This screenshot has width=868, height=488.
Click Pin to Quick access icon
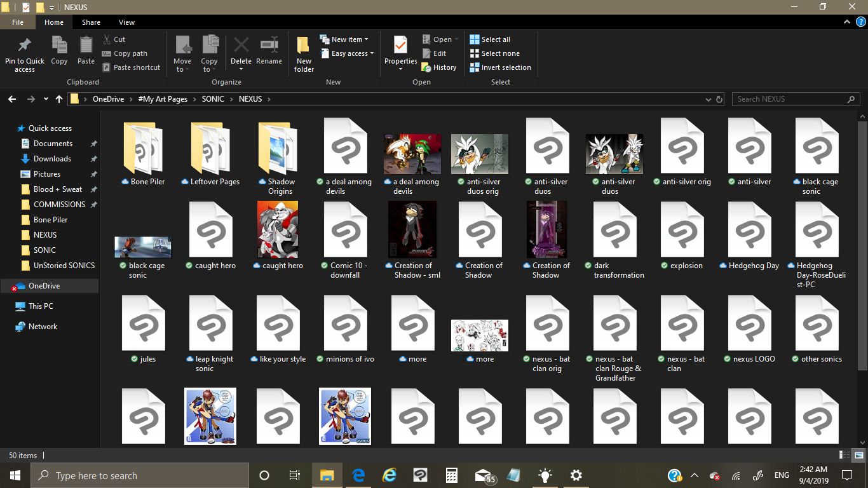(25, 45)
